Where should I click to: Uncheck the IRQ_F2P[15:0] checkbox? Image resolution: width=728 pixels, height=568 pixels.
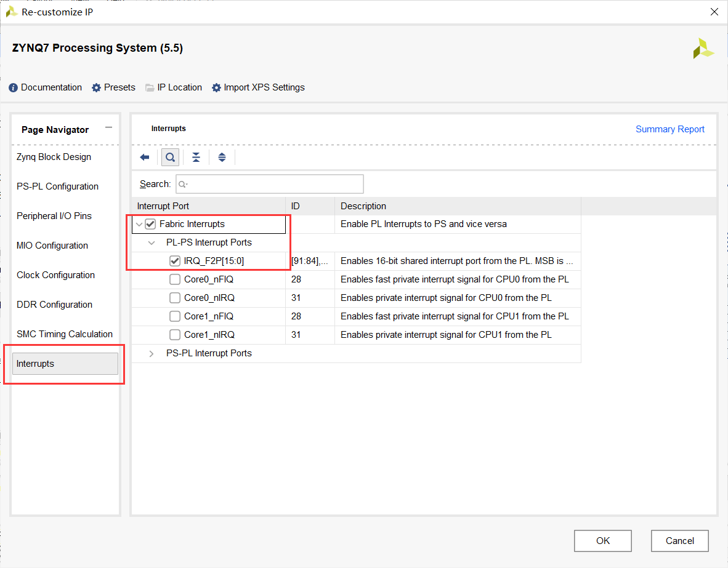pyautogui.click(x=174, y=261)
